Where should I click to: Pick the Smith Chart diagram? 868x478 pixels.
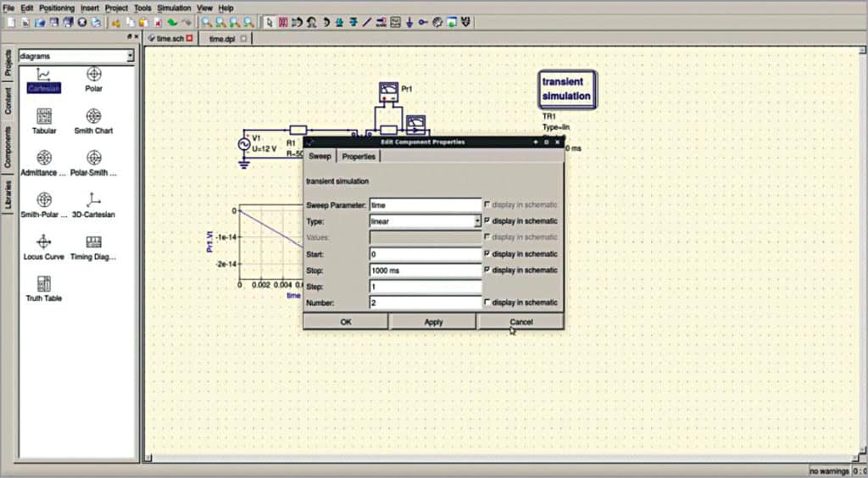[93, 117]
